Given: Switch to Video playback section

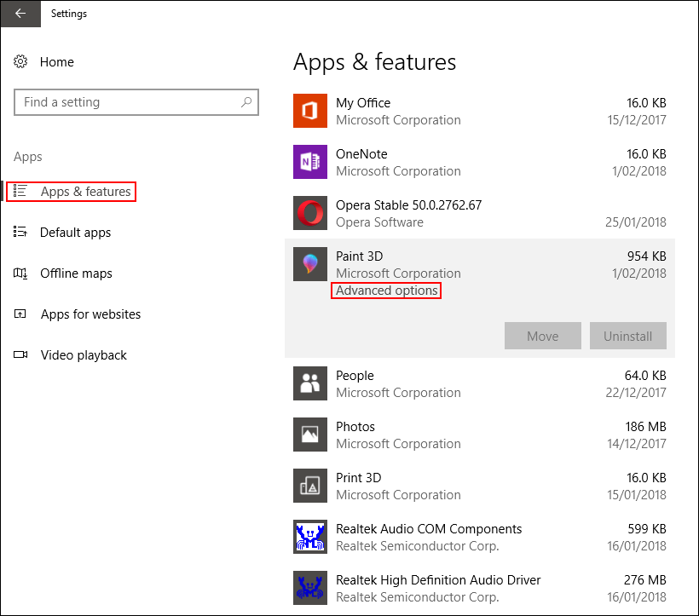Looking at the screenshot, I should point(84,355).
